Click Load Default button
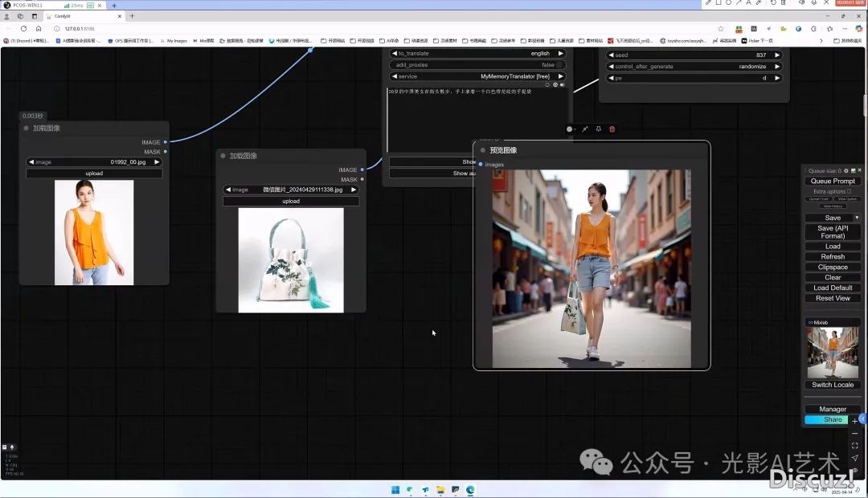 point(833,288)
